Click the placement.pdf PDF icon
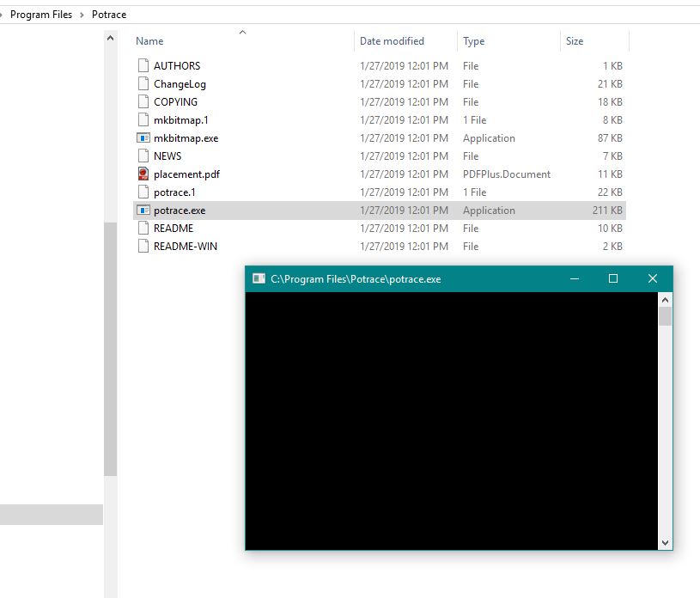700x598 pixels. click(x=143, y=174)
